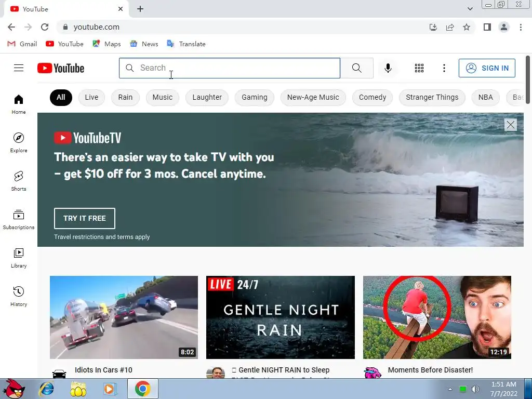The image size is (532, 399).
Task: Select the NBA filter chip
Action: (x=486, y=97)
